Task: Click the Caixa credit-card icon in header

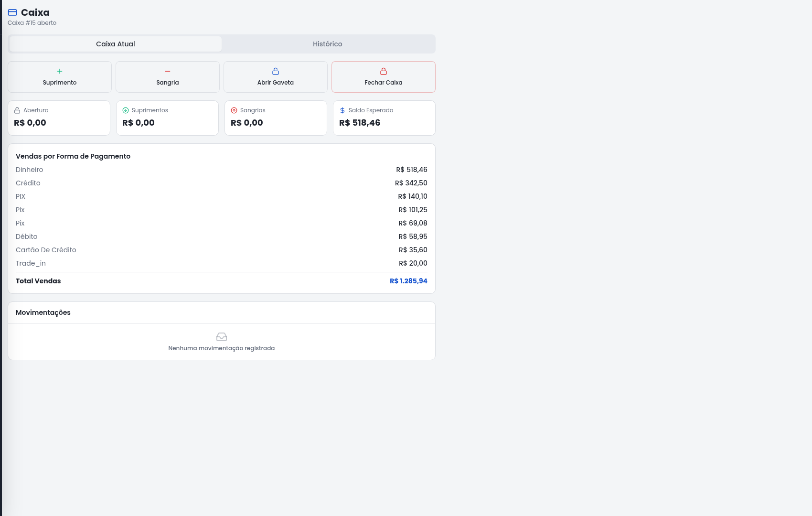Action: point(12,12)
